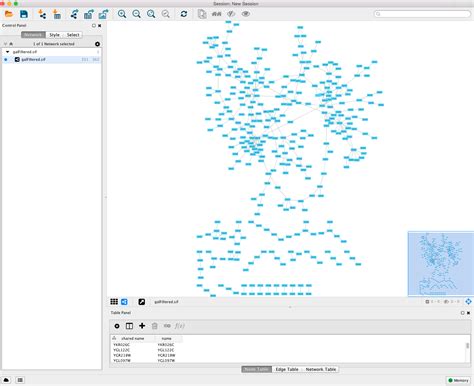Close the Table Panel
This screenshot has height=386, width=474.
(x=468, y=313)
